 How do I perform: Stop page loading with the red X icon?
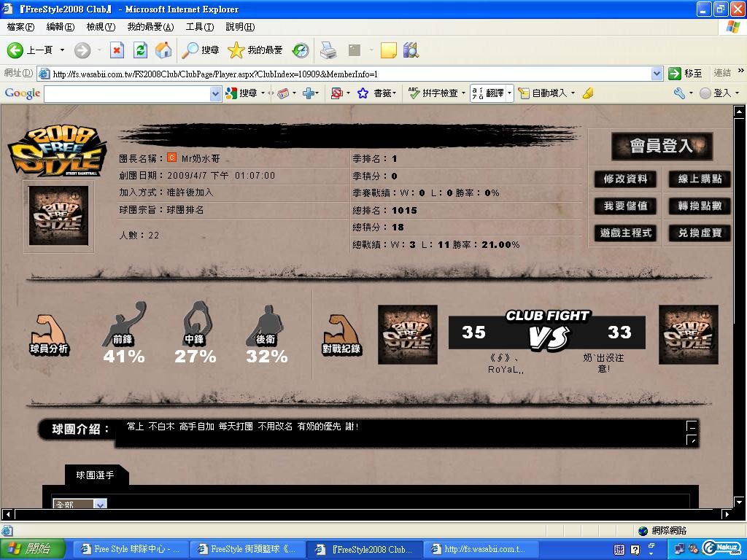click(x=117, y=50)
